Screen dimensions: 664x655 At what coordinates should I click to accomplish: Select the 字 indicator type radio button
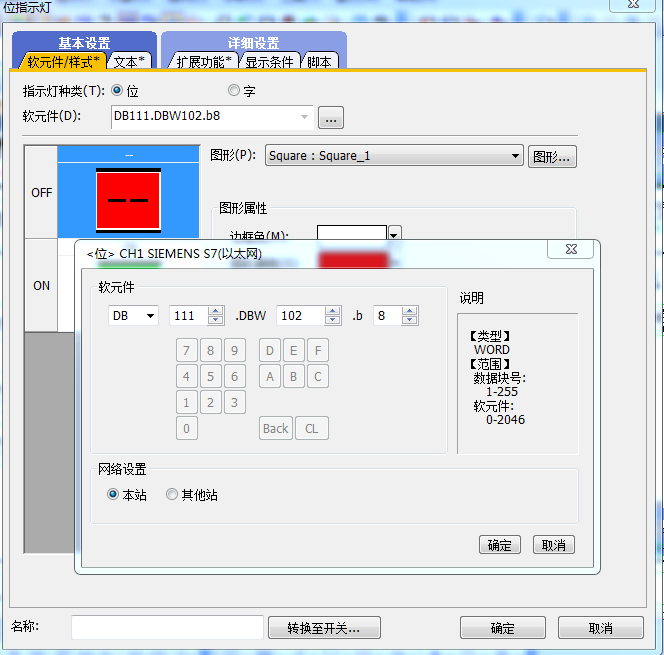[x=234, y=90]
